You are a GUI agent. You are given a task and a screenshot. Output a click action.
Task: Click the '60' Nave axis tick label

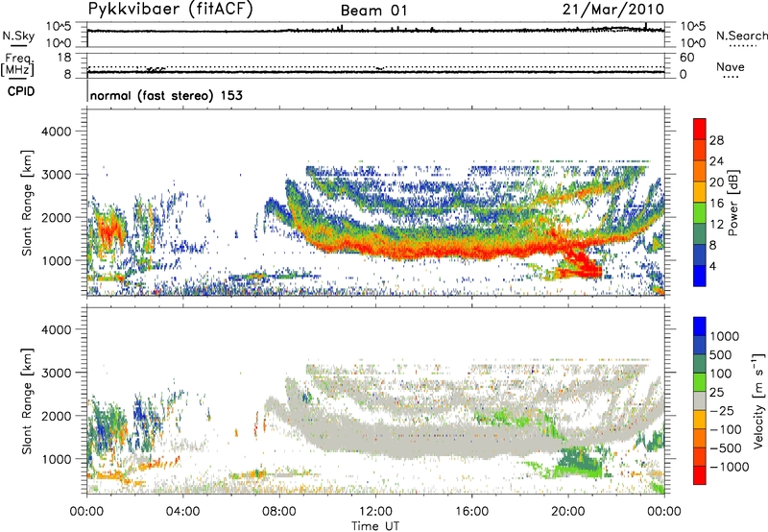click(686, 58)
